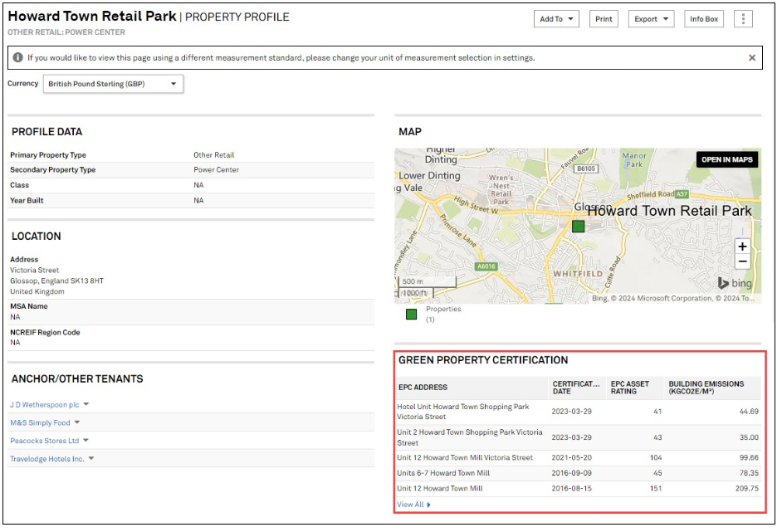782x532 pixels.
Task: Zoom in on the map
Action: tap(742, 246)
